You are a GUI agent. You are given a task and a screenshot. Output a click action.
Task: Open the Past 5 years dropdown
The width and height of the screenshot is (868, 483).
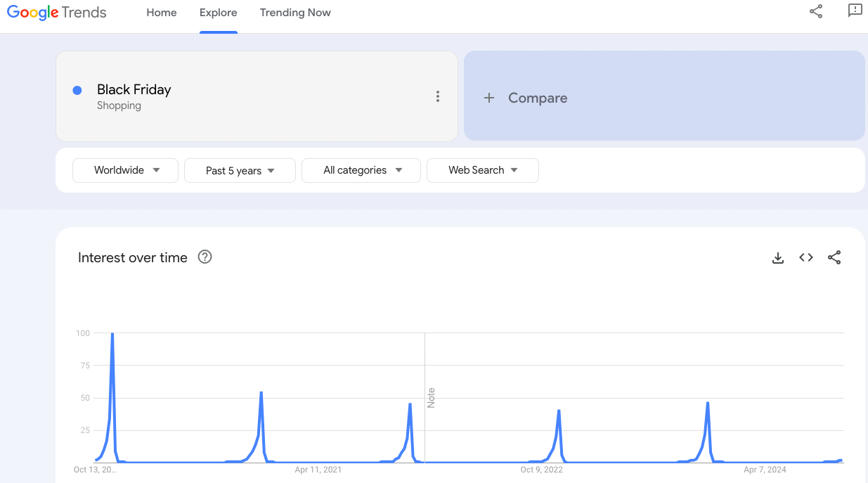(x=240, y=171)
